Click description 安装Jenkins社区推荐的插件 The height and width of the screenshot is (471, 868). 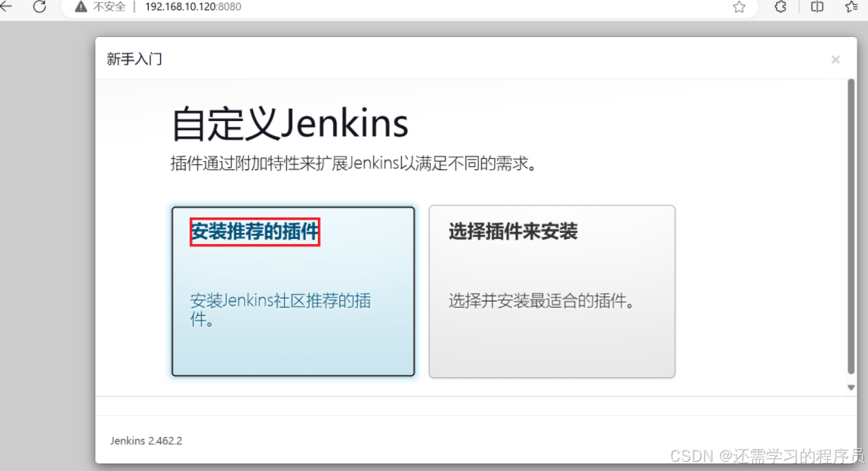(x=281, y=310)
